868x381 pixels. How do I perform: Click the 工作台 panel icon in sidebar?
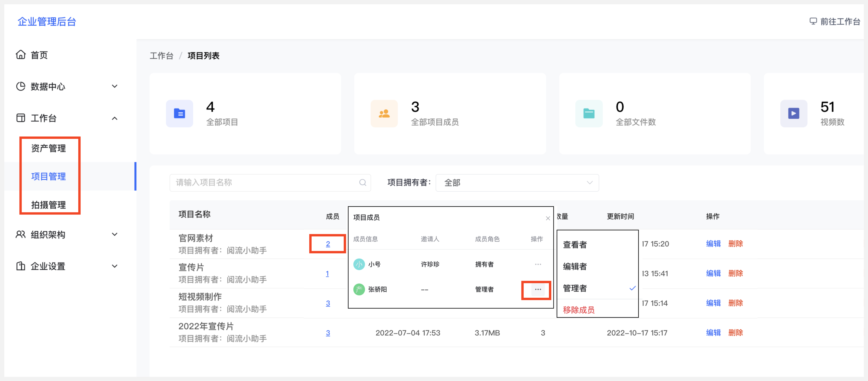21,118
